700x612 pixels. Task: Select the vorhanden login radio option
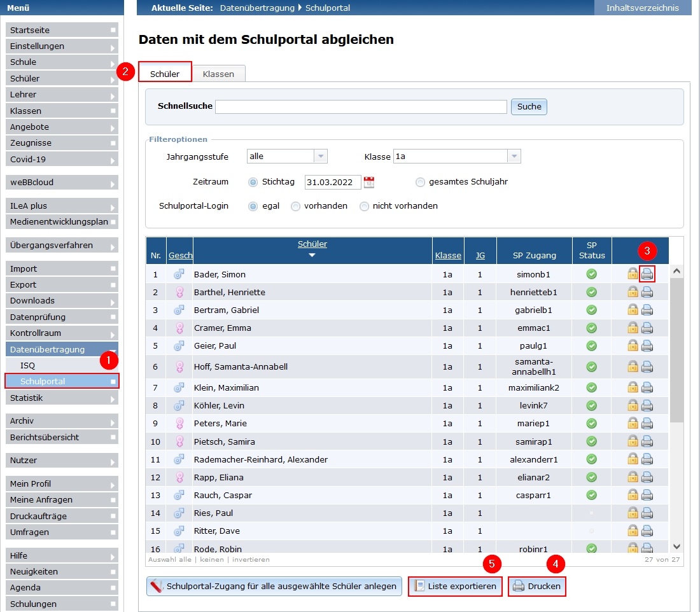295,206
